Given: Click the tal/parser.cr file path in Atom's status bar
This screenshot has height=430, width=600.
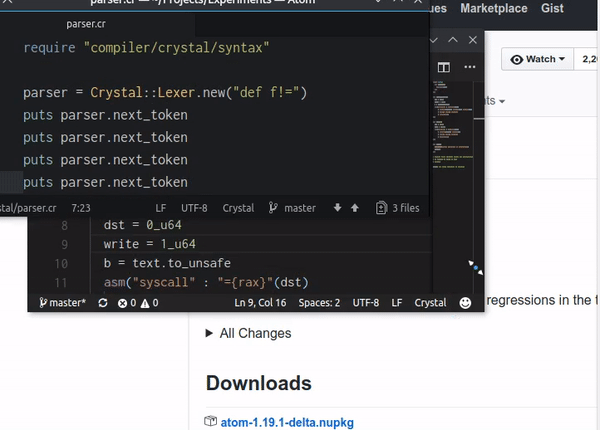Looking at the screenshot, I should [x=28, y=208].
